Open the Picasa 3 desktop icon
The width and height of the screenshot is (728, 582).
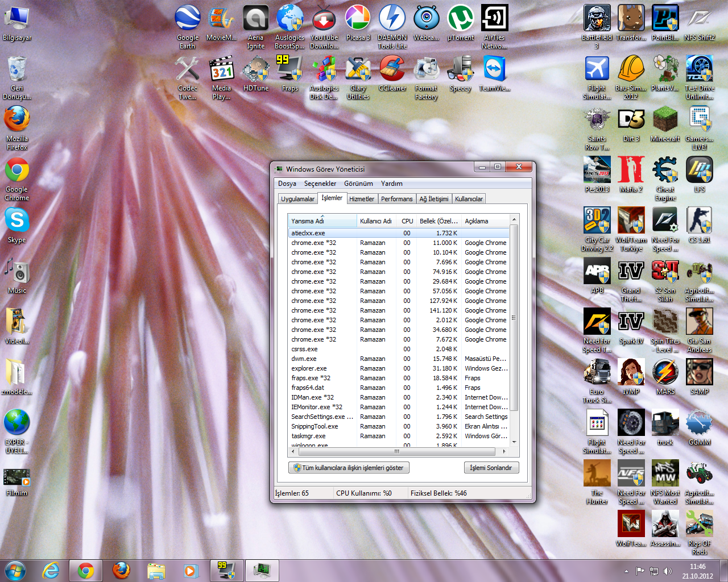tap(358, 23)
